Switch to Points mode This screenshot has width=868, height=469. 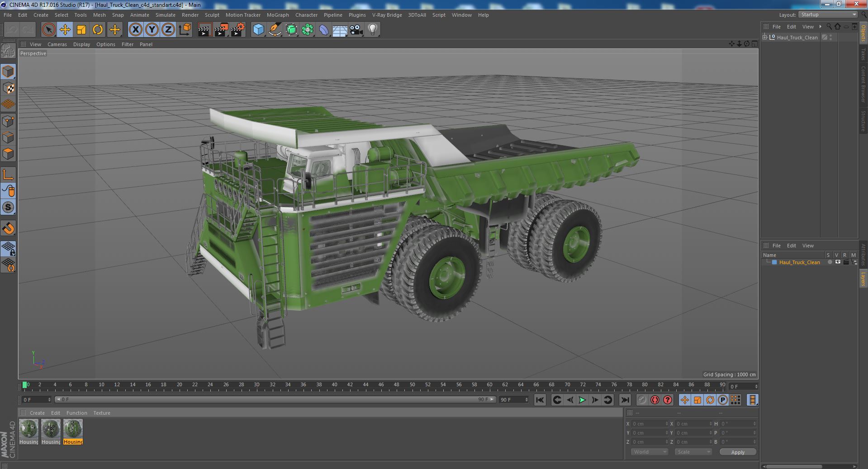(x=8, y=121)
